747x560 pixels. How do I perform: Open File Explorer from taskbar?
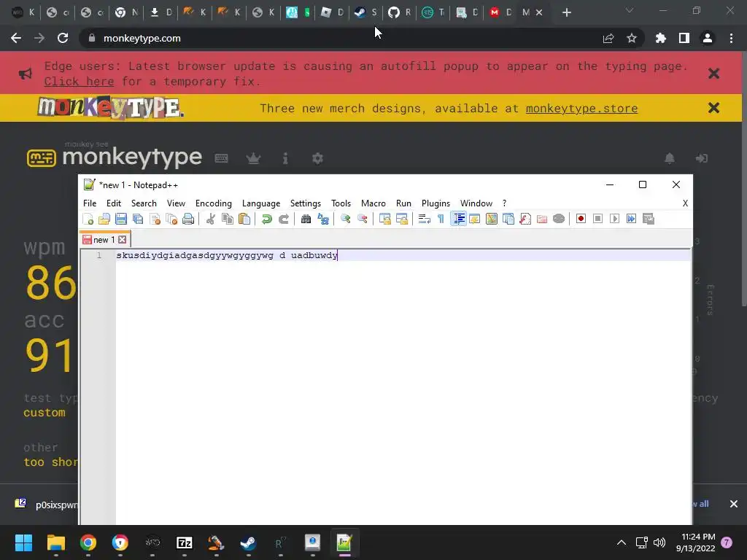[x=55, y=542]
